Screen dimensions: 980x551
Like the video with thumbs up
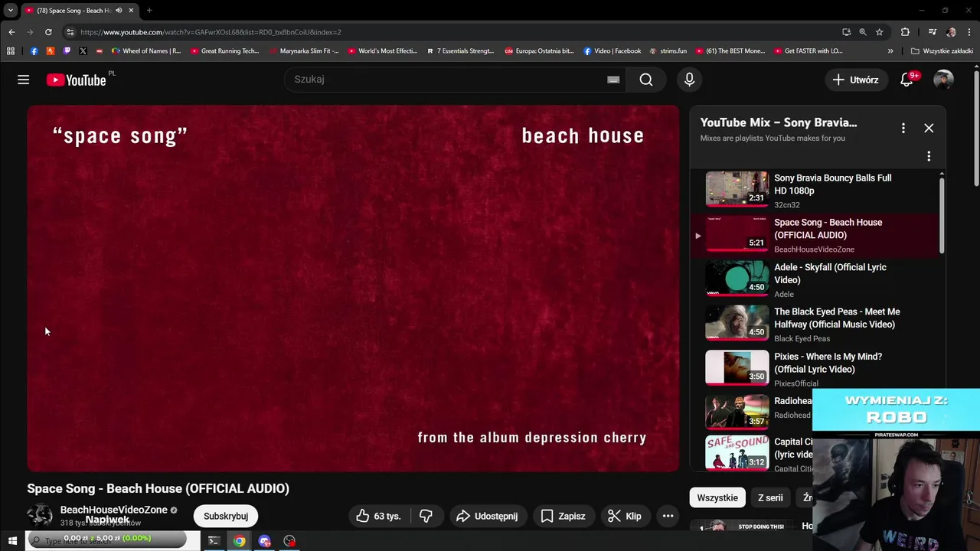(x=379, y=516)
